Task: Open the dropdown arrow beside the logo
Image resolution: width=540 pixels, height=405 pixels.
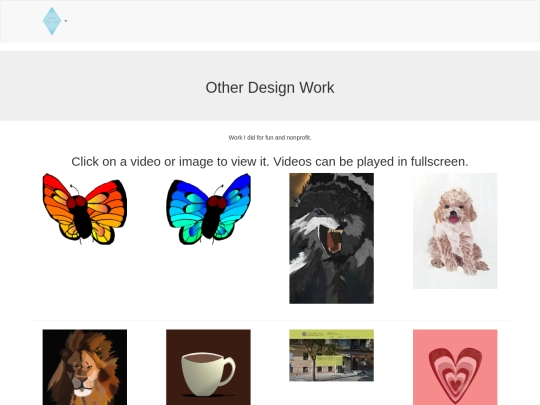Action: [x=66, y=21]
